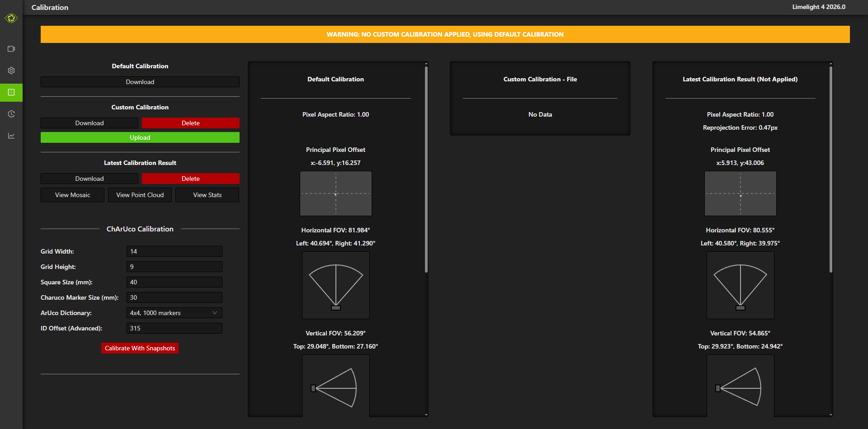
Task: Delete the Custom Calibration
Action: point(190,123)
